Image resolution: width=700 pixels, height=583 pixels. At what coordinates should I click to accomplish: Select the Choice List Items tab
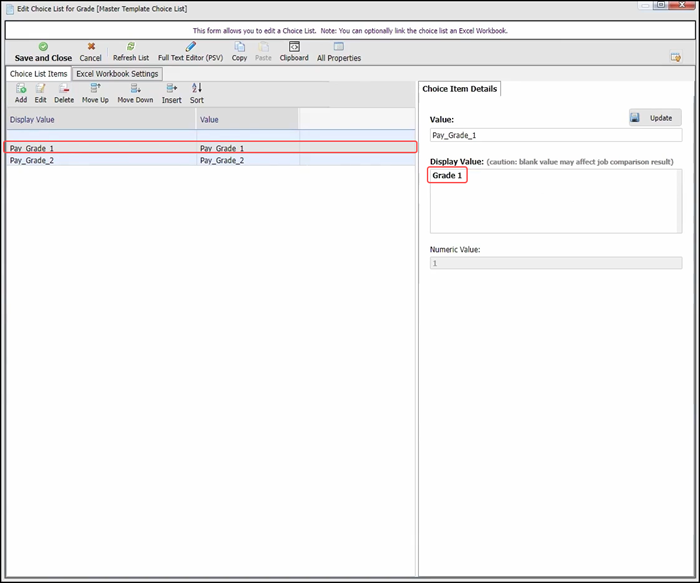(x=38, y=74)
